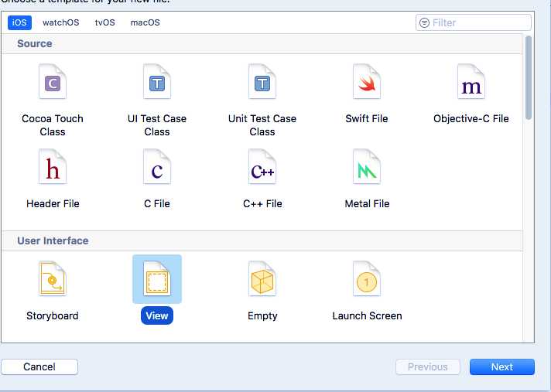Click the "Cocoa Touch Class" label
This screenshot has height=392, width=551.
53,125
